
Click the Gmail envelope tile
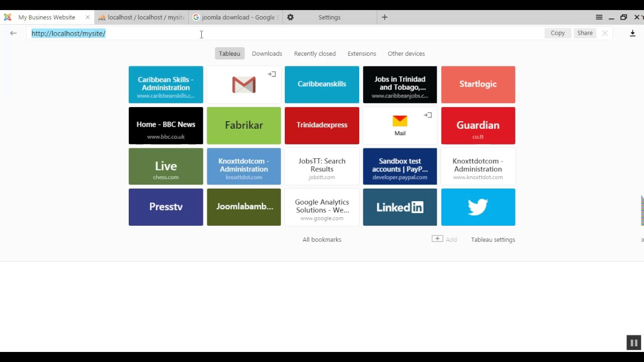(x=244, y=84)
